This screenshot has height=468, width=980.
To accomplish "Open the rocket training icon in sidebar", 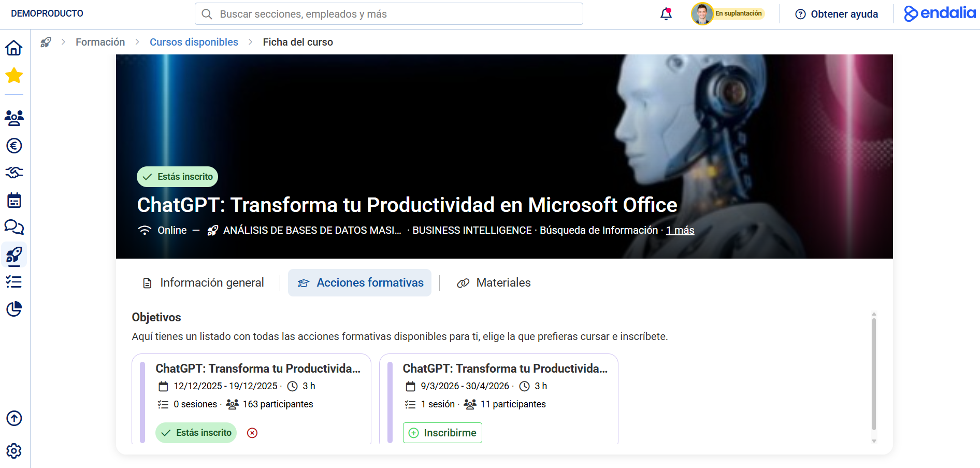I will [x=14, y=255].
